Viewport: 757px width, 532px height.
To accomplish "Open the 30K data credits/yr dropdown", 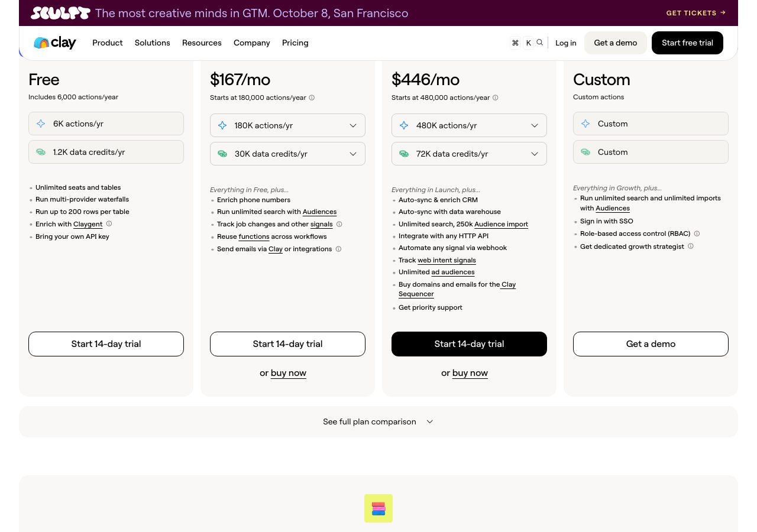I will (x=287, y=154).
